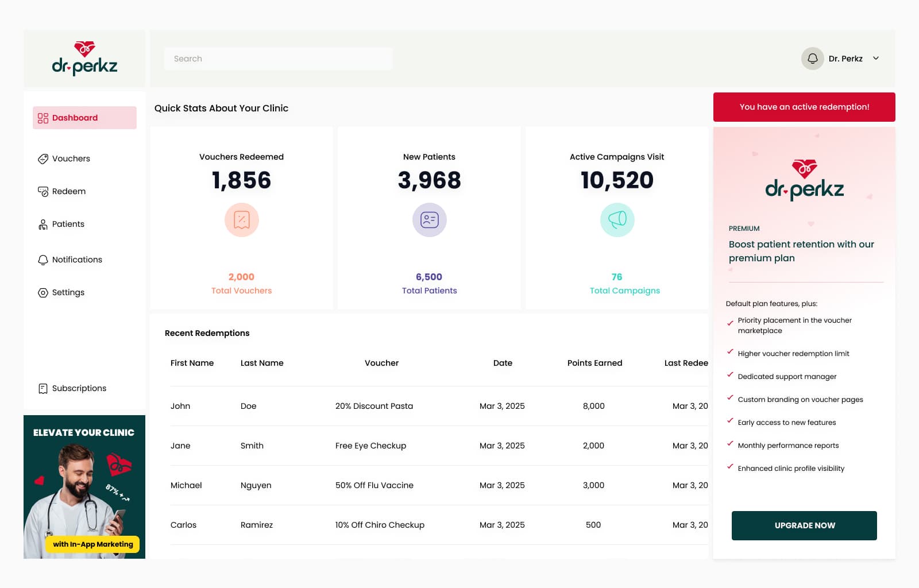Focus the Search input field
This screenshot has width=919, height=588.
coord(278,59)
